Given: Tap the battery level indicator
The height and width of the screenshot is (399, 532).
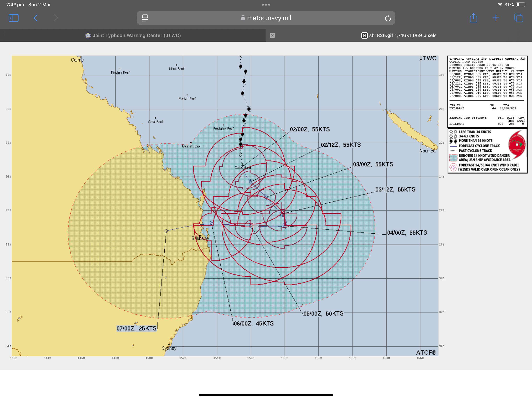Looking at the screenshot, I should pyautogui.click(x=521, y=4).
